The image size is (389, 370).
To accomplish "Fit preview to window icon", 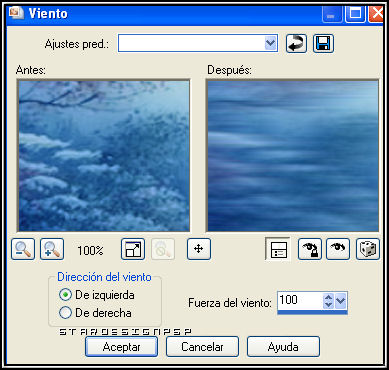I will pos(133,249).
